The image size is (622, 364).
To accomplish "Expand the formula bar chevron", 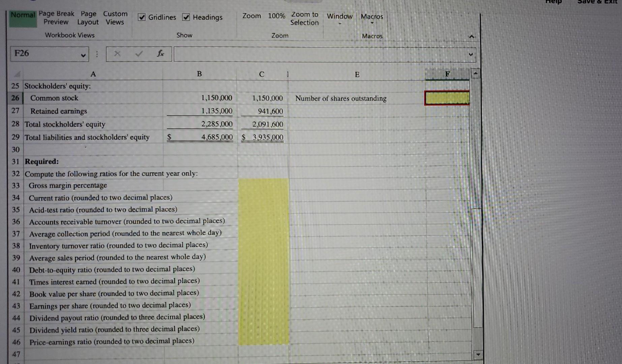I will (x=471, y=55).
